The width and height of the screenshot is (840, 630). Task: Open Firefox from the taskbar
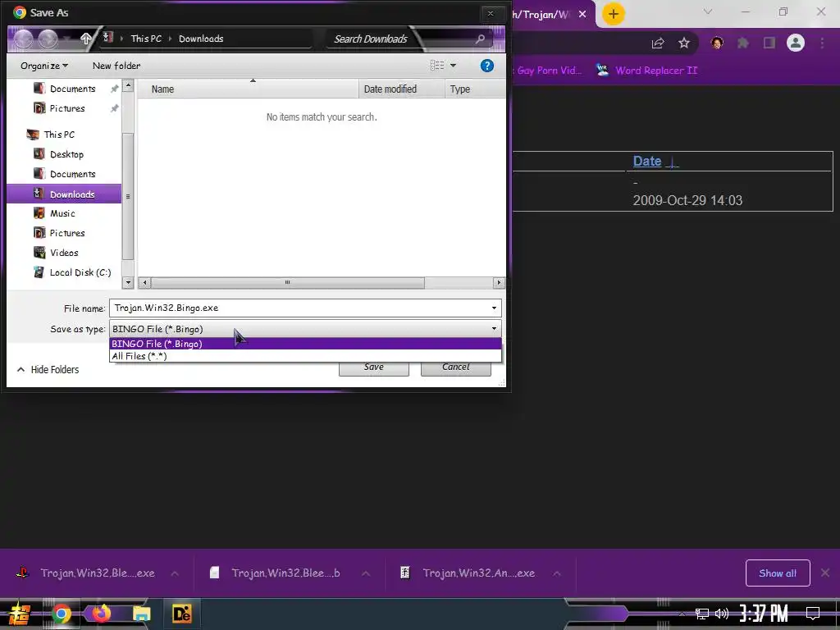point(101,614)
